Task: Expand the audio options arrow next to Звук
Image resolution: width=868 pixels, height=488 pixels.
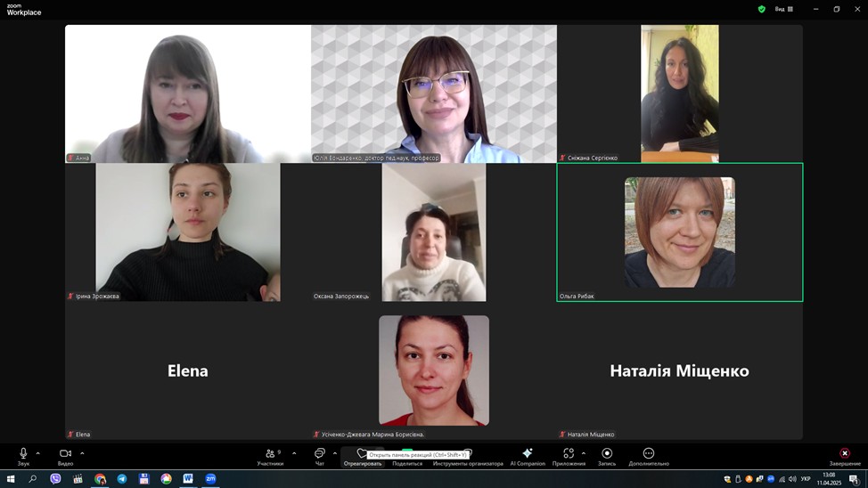Action: coord(37,453)
